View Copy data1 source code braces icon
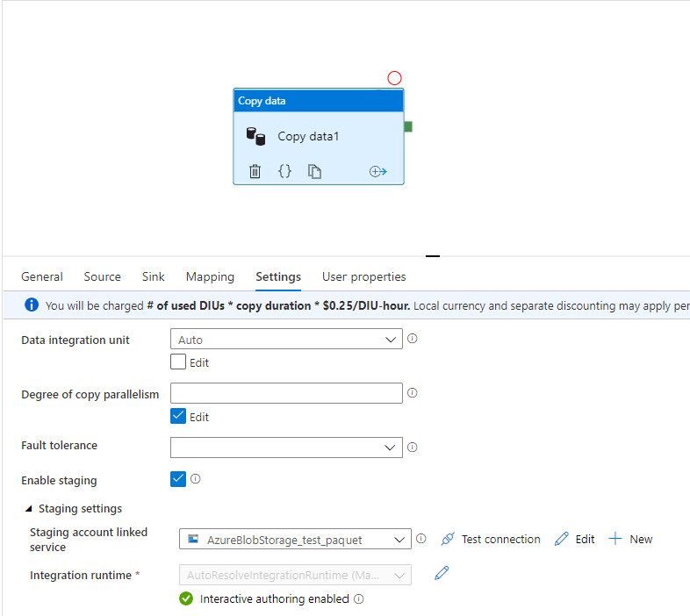 pos(284,171)
